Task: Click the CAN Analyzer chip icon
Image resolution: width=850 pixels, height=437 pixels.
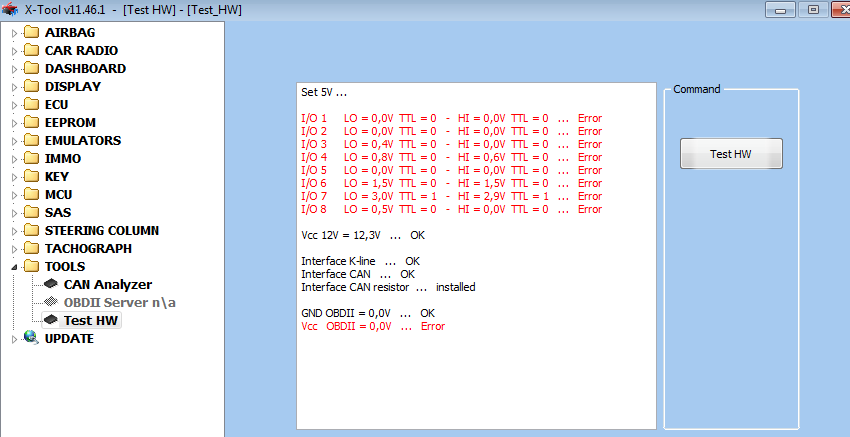Action: (51, 284)
